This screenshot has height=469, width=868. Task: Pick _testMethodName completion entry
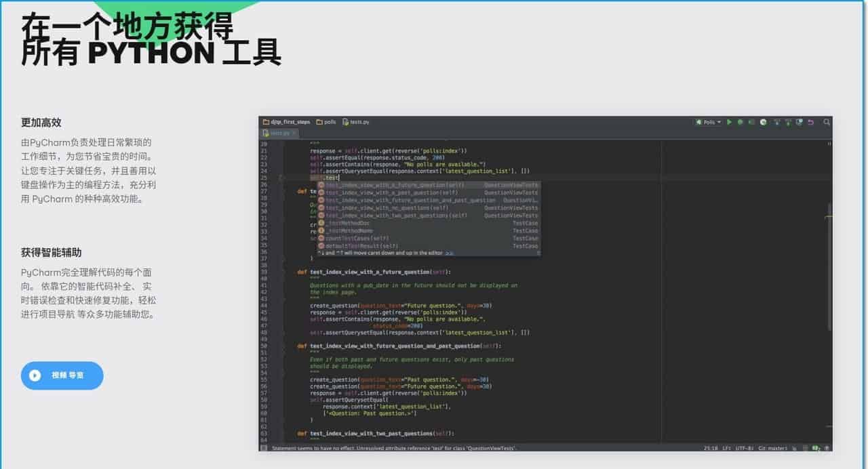tap(429, 230)
